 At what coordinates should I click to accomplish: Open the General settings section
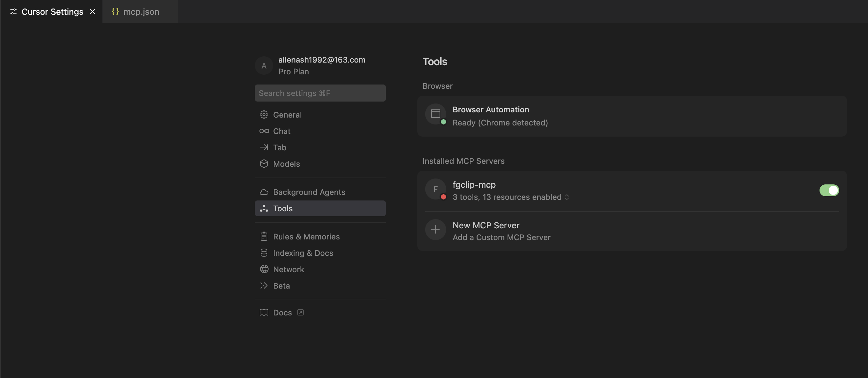click(x=320, y=115)
